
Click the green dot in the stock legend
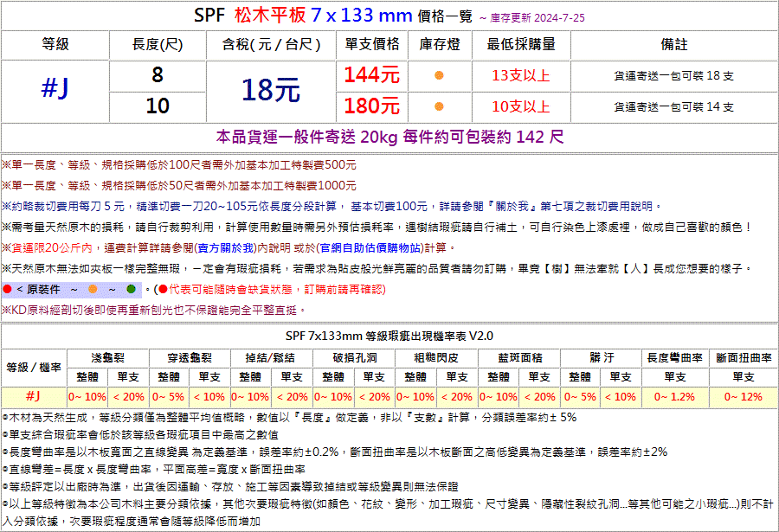coord(132,289)
